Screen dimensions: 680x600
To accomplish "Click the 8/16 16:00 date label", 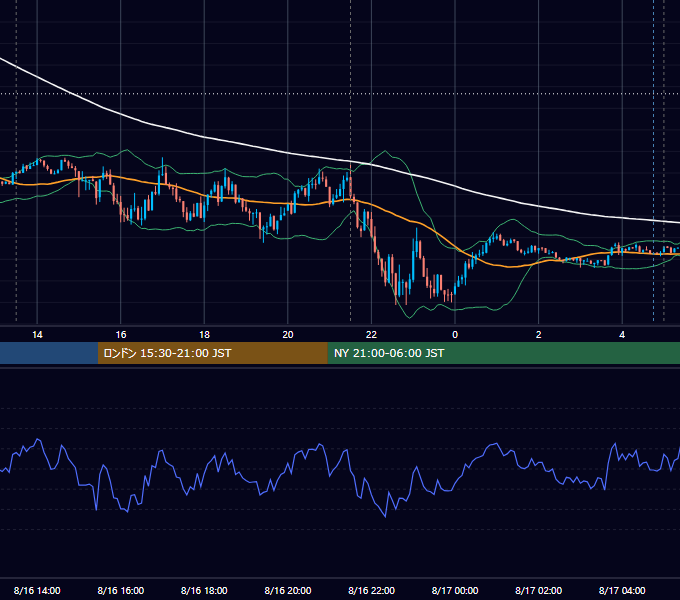I will point(121,590).
